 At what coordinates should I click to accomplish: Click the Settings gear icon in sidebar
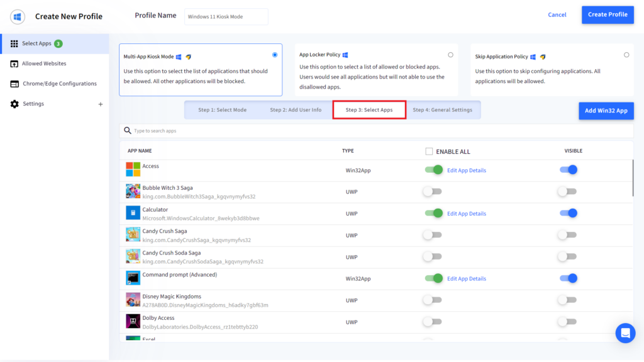coord(14,104)
